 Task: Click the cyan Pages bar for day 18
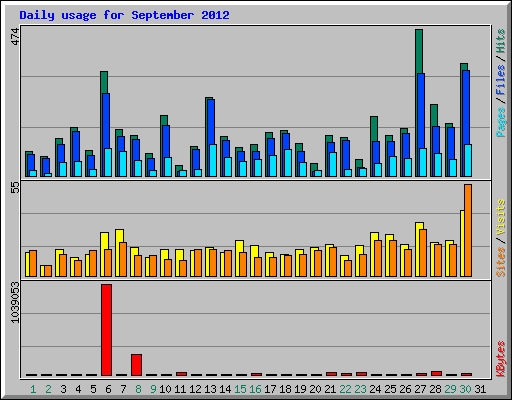(288, 163)
